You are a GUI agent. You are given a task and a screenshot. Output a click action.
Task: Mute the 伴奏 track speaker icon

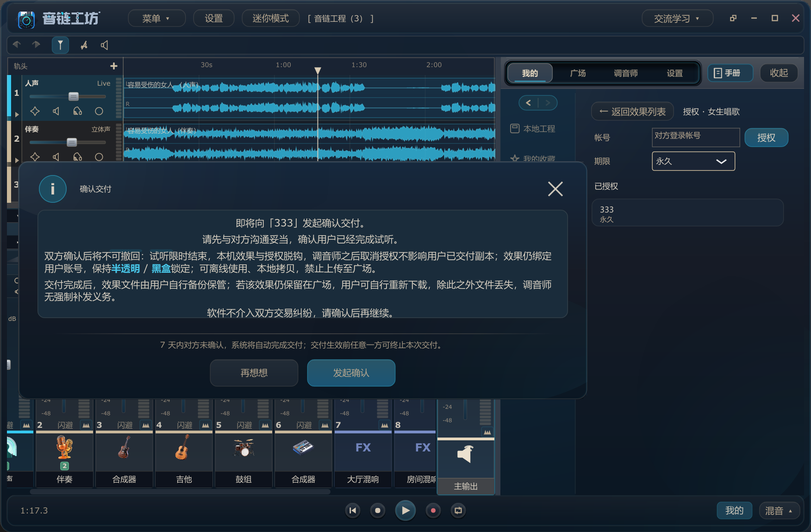[x=56, y=156]
